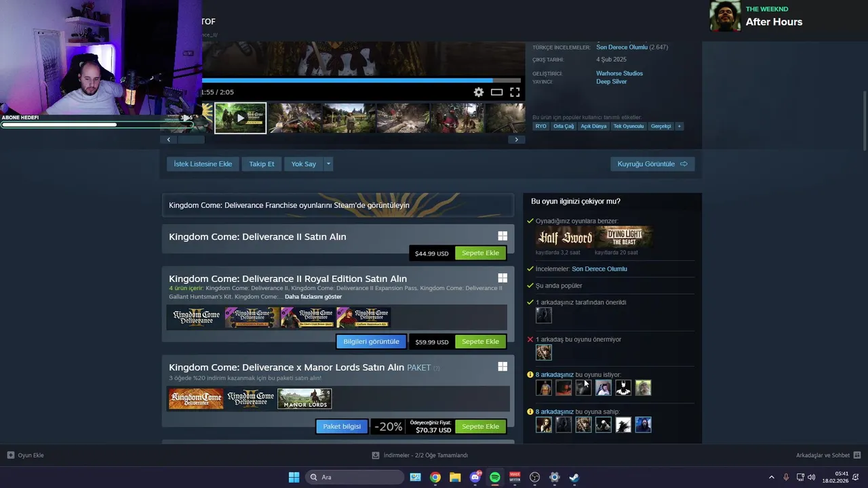
Task: Click the taskbar Ara search box
Action: pyautogui.click(x=355, y=477)
